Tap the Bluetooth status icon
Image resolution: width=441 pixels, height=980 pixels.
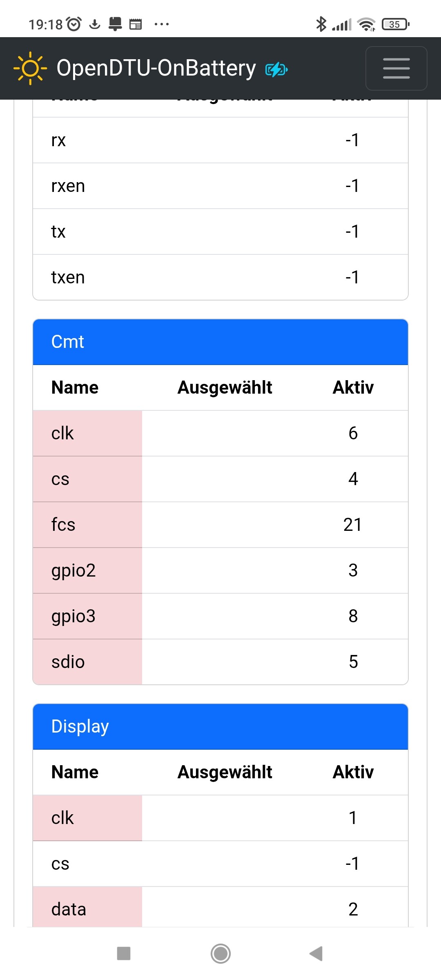[321, 24]
